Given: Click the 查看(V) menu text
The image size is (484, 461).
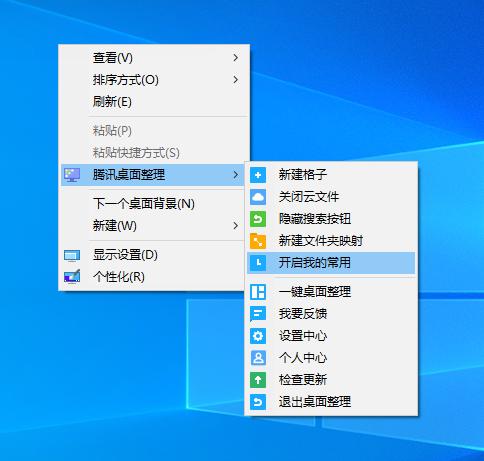Looking at the screenshot, I should pyautogui.click(x=113, y=58).
